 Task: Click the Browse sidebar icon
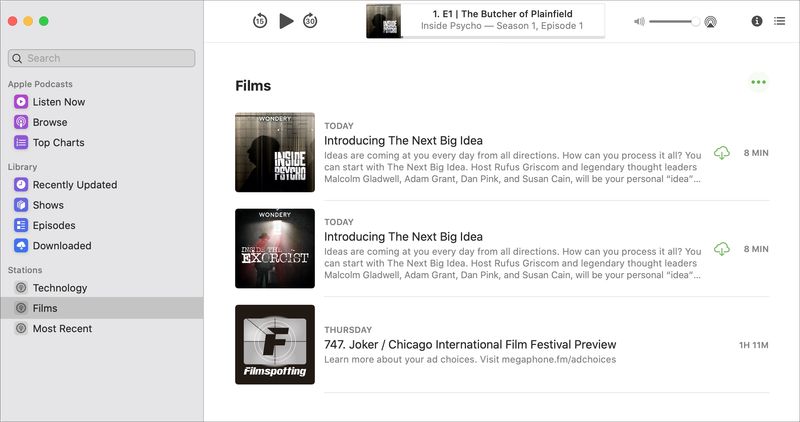coord(21,122)
